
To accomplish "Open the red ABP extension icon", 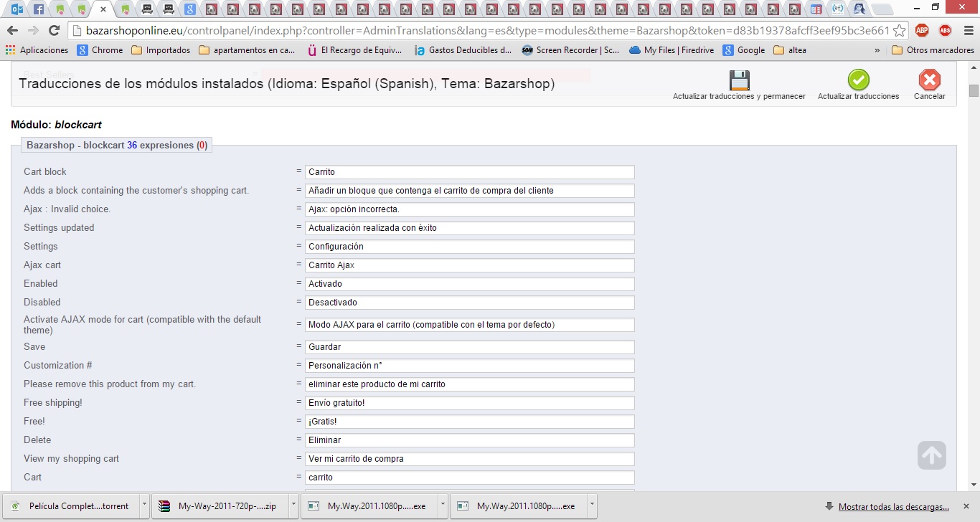I will pyautogui.click(x=922, y=31).
